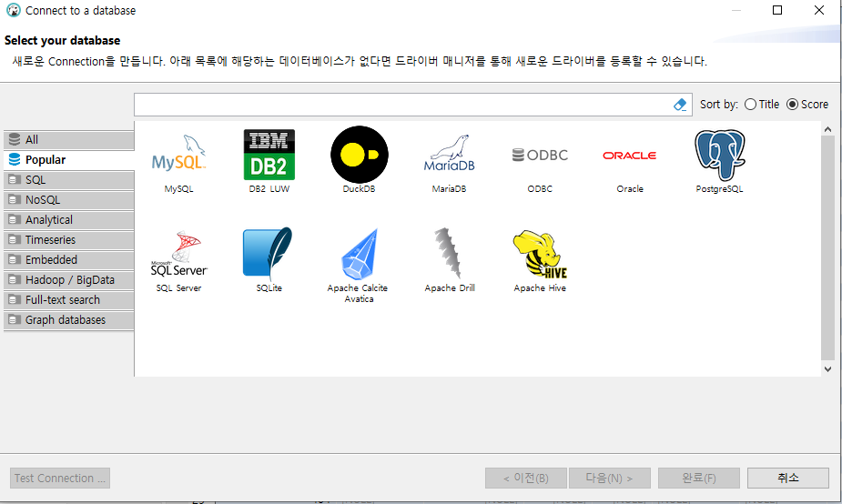The image size is (842, 504).
Task: Open the Full-text search category
Action: click(x=69, y=299)
